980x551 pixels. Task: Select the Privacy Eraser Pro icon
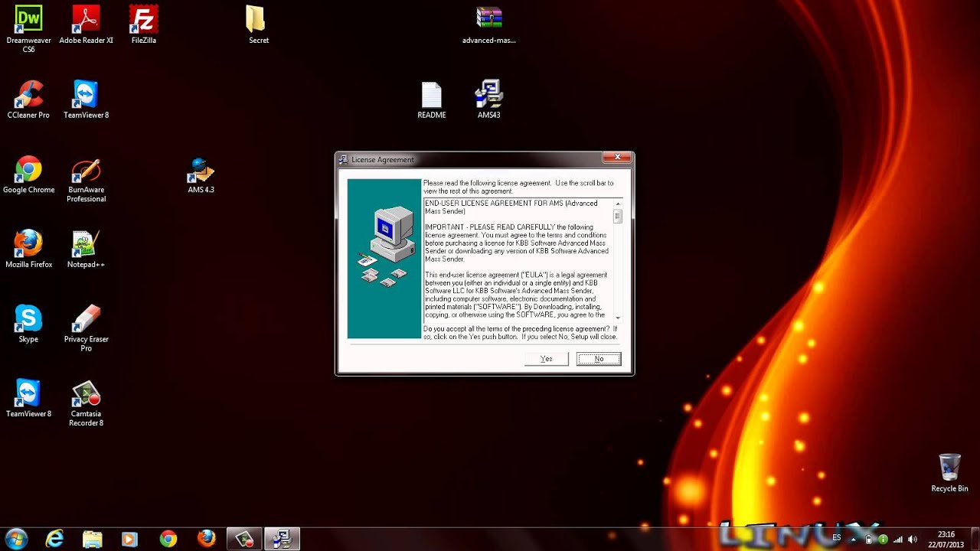(x=86, y=328)
